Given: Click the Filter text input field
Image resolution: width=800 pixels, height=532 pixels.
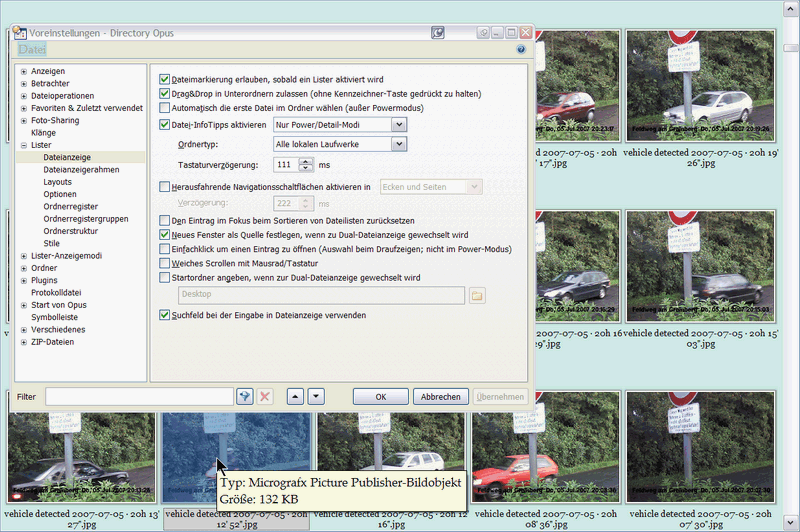Looking at the screenshot, I should coord(139,396).
